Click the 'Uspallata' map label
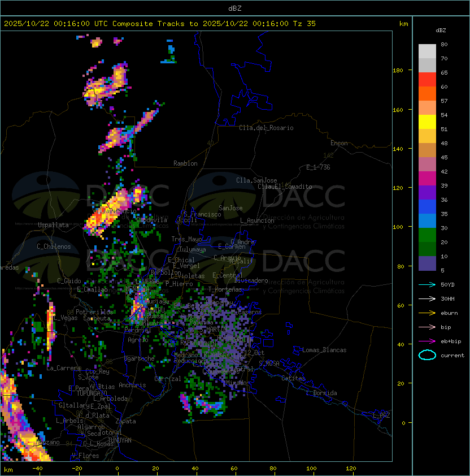 tap(53, 225)
